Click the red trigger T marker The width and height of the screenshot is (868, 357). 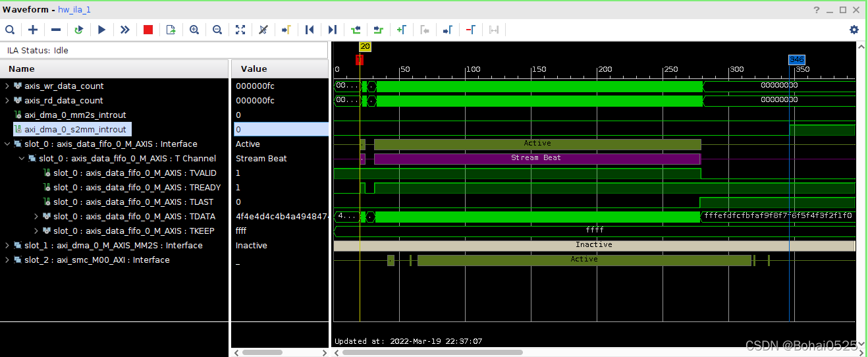[359, 60]
